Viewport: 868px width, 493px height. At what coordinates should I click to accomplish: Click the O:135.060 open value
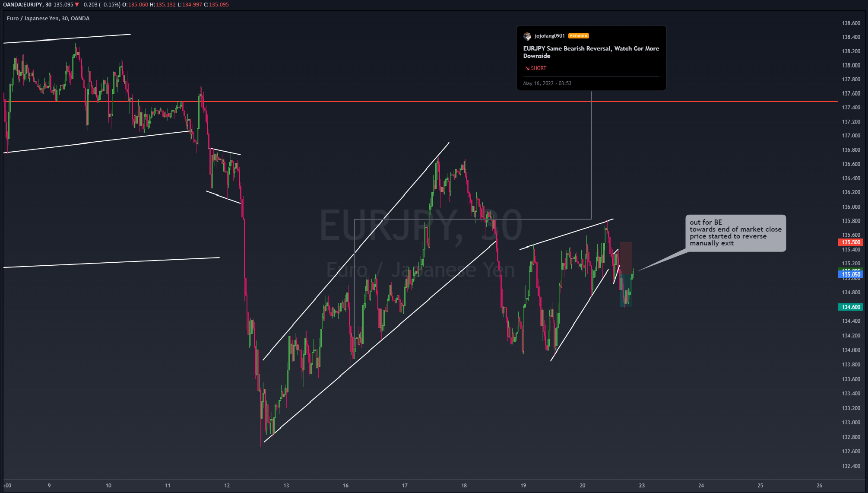[x=135, y=4]
